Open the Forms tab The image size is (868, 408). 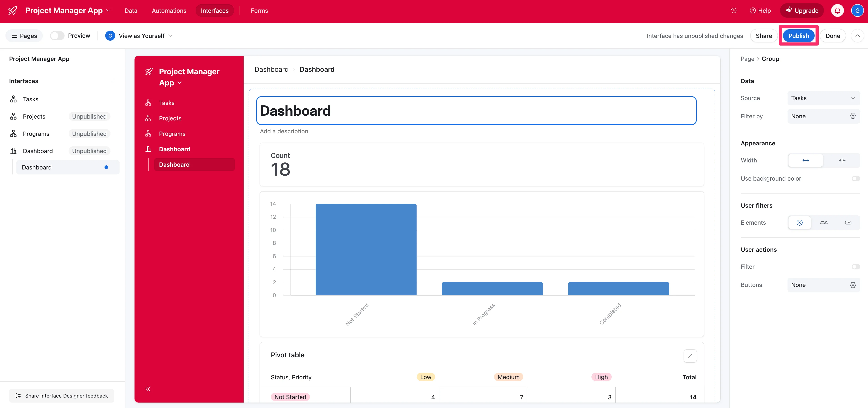point(259,10)
